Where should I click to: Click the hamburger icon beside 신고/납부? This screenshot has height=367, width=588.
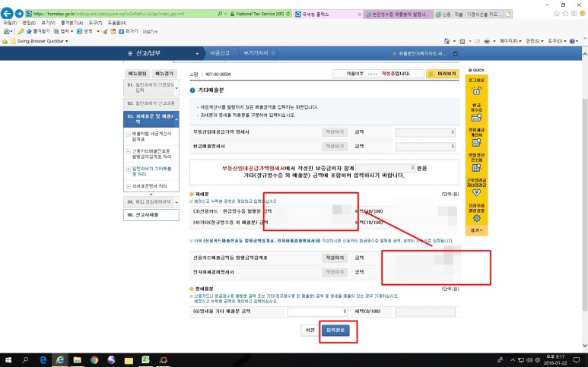pyautogui.click(x=130, y=53)
